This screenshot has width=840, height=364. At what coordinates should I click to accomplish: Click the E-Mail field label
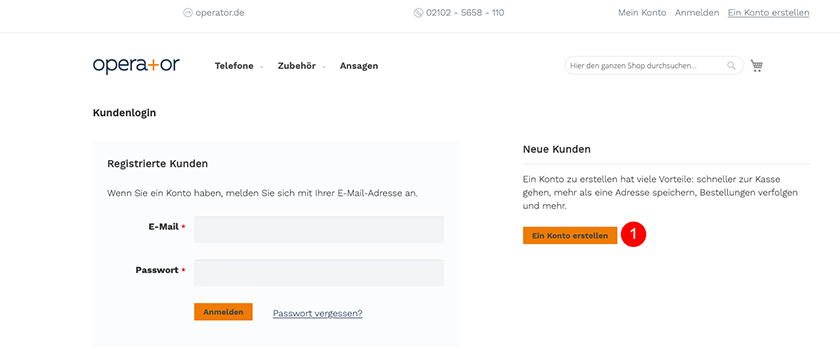coord(163,227)
